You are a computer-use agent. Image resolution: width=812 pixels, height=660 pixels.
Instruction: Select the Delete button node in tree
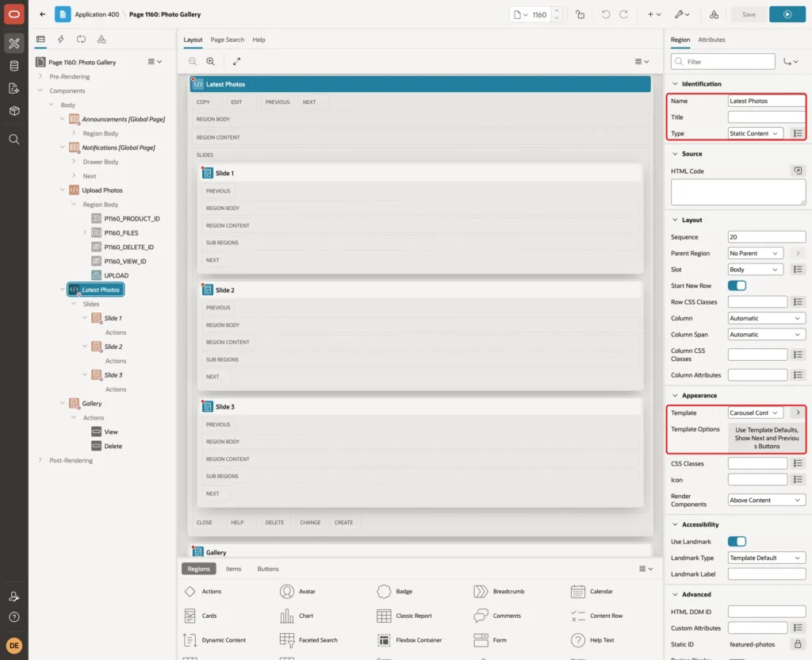pos(113,446)
